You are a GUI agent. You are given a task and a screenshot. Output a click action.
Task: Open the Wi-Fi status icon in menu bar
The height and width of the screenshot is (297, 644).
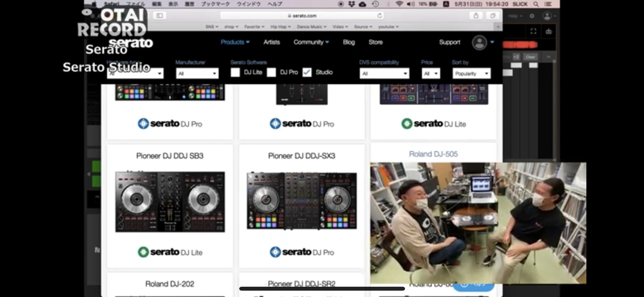[399, 4]
